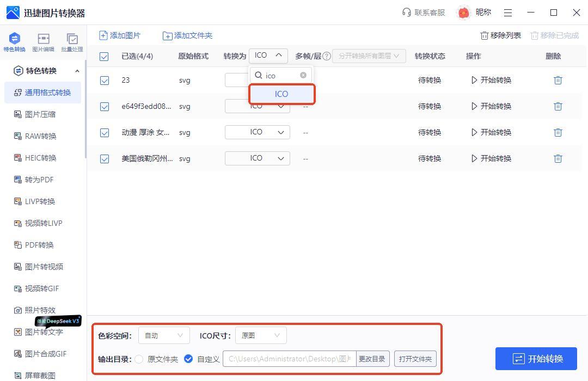Click the 更改目录 button
The width and height of the screenshot is (588, 381).
[x=372, y=359]
